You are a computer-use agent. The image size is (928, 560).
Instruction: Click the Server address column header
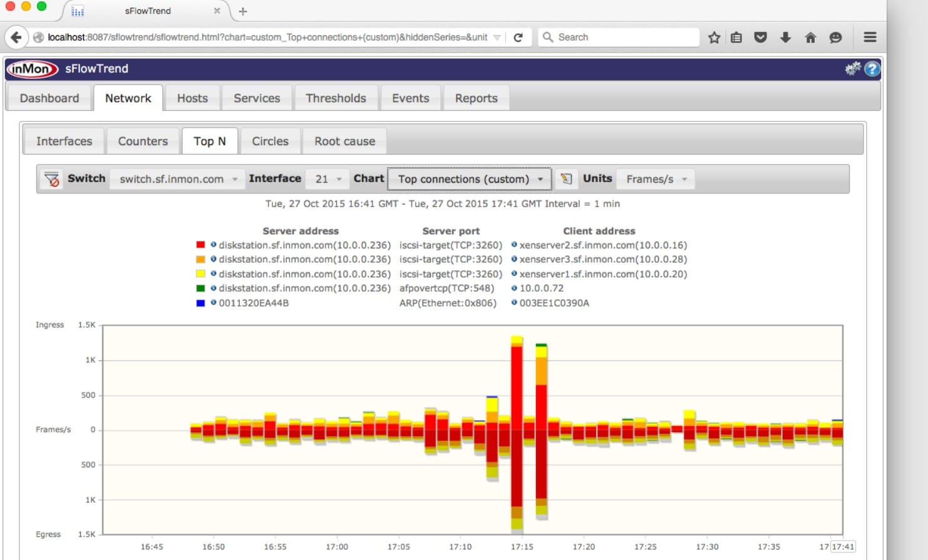tap(301, 231)
